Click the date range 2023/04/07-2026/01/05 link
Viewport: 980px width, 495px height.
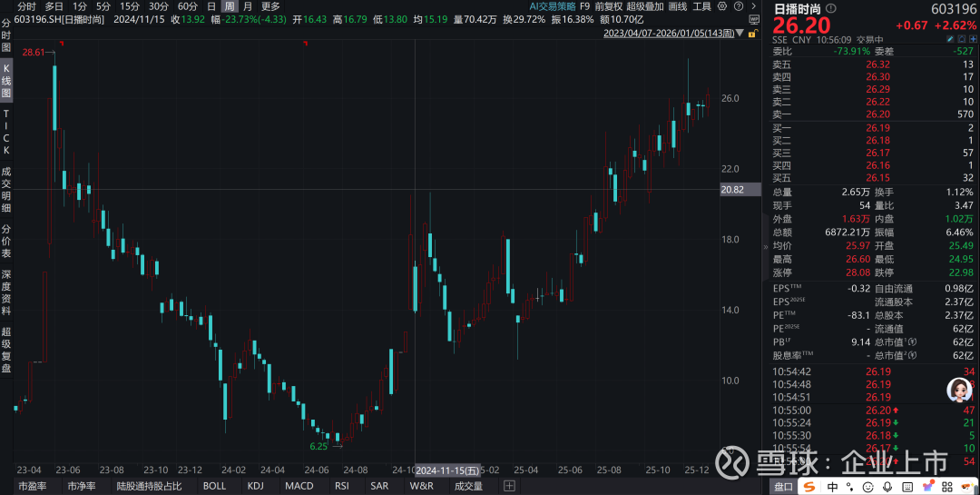click(669, 34)
